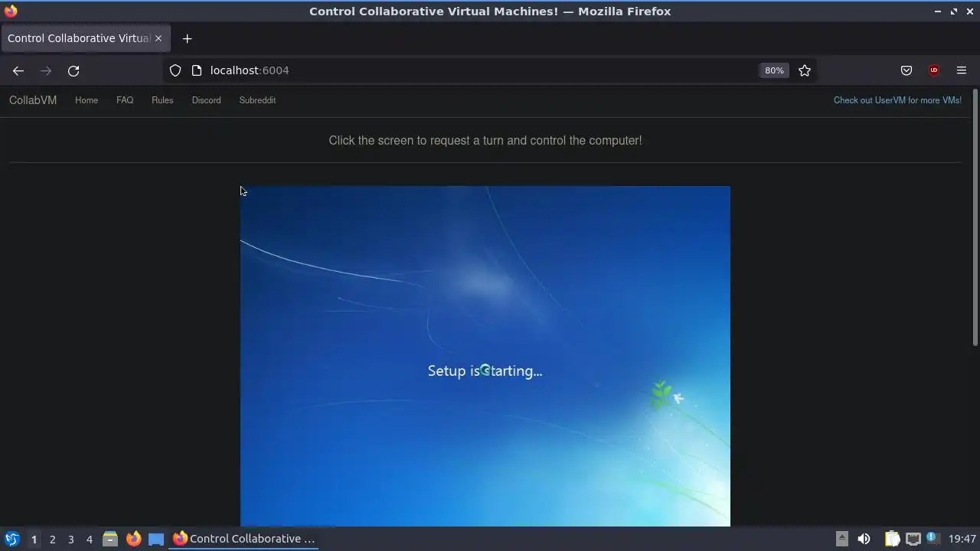Image resolution: width=980 pixels, height=551 pixels.
Task: Open the notification tray icon with badge
Action: [932, 539]
